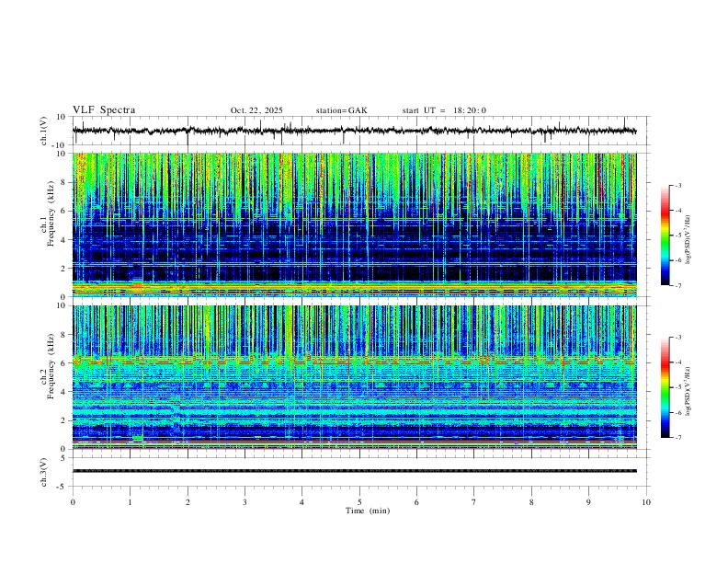The image size is (728, 563).
Task: Click the "8" kHz tick on ch.2 spectrogram
Action: coord(63,335)
